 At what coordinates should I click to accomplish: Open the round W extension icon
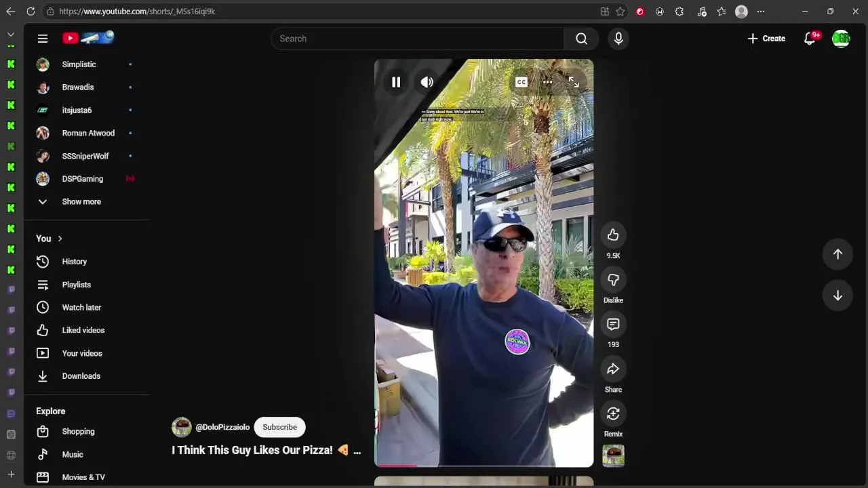(660, 12)
